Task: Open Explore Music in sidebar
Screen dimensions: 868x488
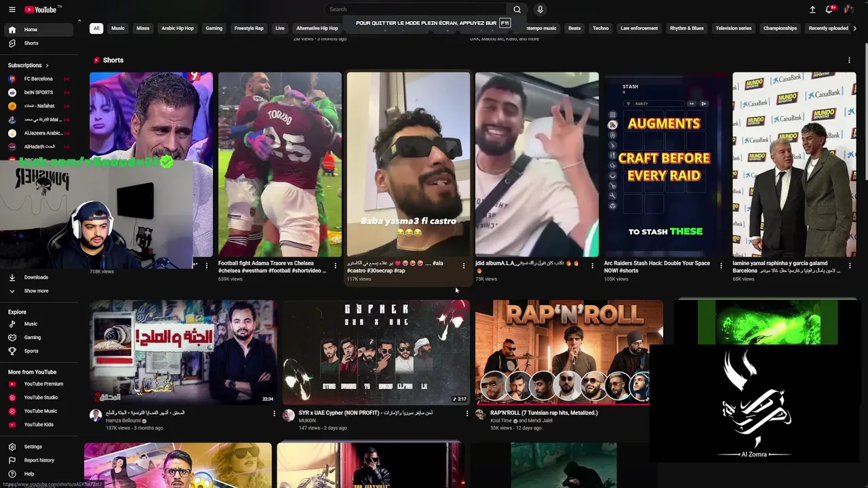Action: 37,324
